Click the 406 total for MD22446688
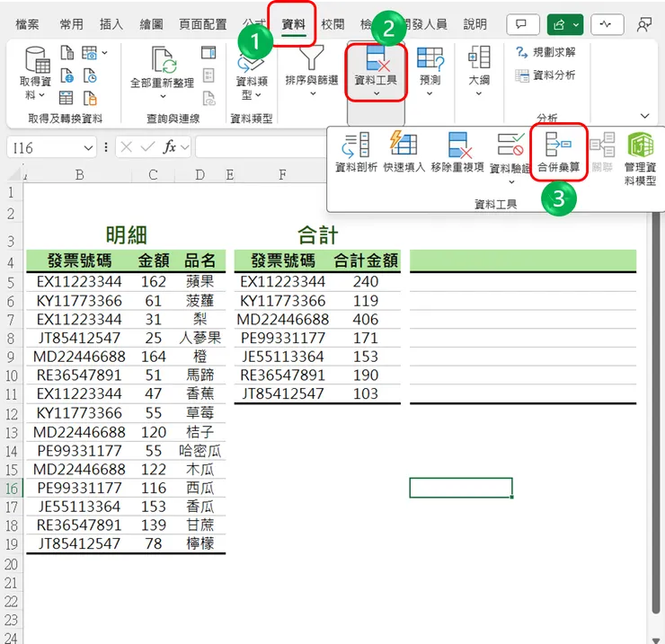This screenshot has width=665, height=644. point(366,319)
